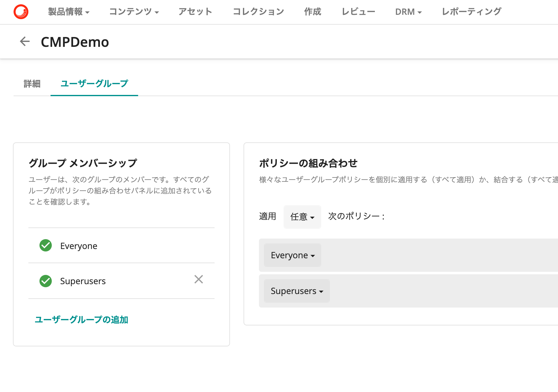The image size is (558, 392).
Task: Go back using the left arrow
Action: pyautogui.click(x=25, y=41)
